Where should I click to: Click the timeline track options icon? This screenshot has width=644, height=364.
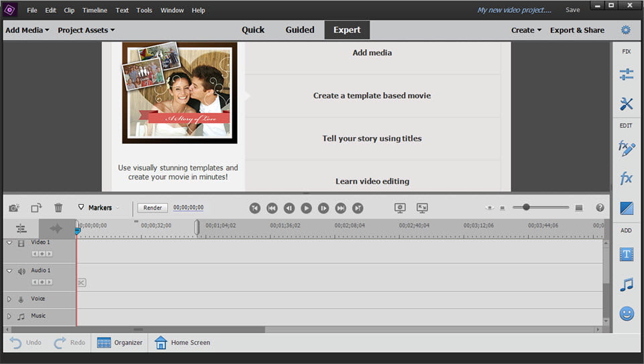click(21, 228)
